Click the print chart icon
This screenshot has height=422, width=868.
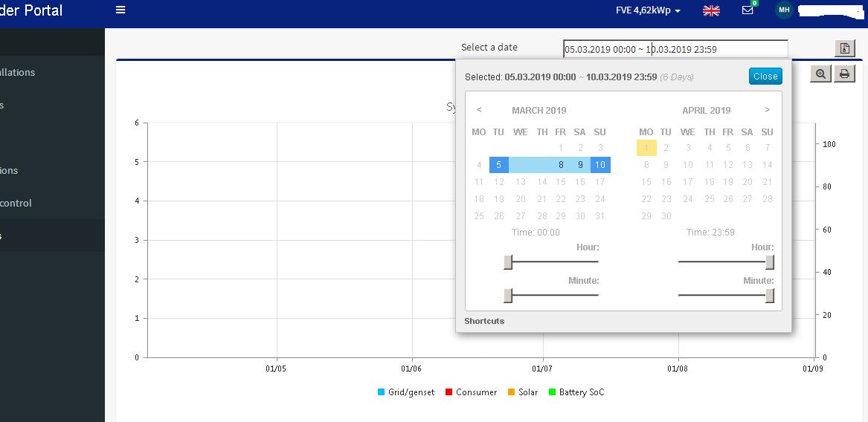point(844,74)
